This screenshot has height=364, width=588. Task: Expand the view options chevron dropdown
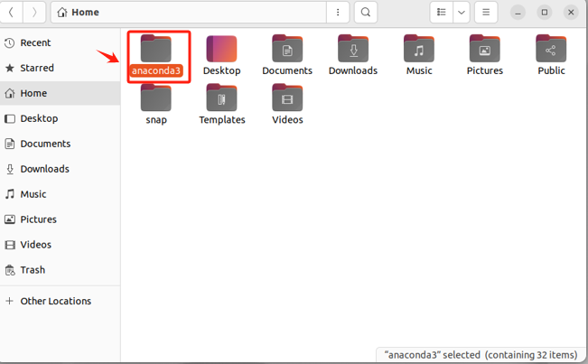(x=462, y=13)
